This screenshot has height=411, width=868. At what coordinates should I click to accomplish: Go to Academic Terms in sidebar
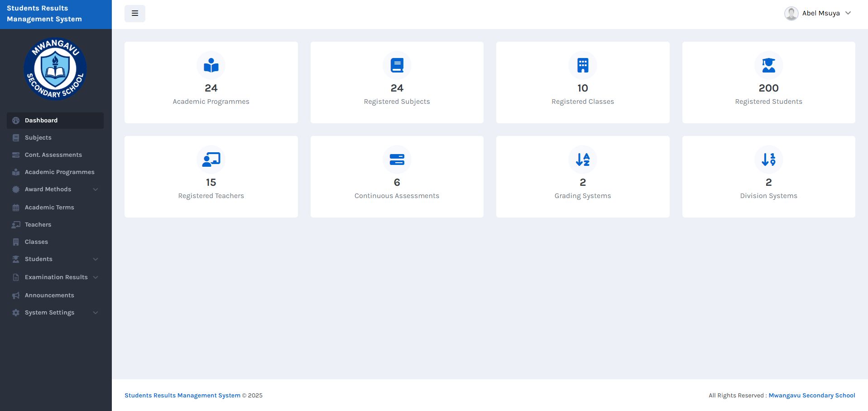tap(49, 208)
